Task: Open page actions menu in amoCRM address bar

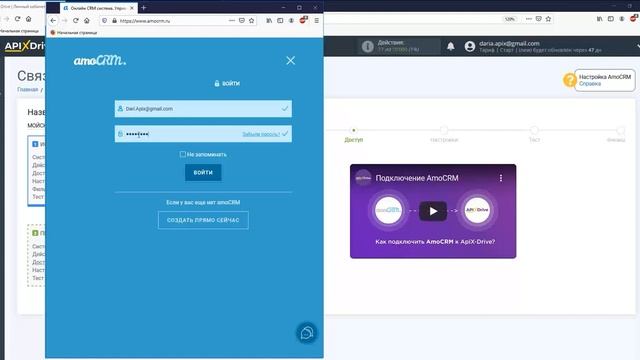Action: [x=231, y=20]
